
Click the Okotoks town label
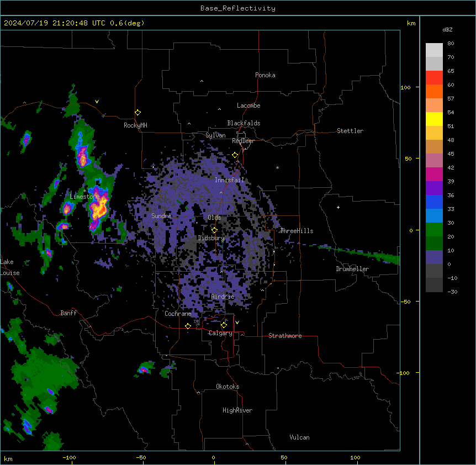228,387
